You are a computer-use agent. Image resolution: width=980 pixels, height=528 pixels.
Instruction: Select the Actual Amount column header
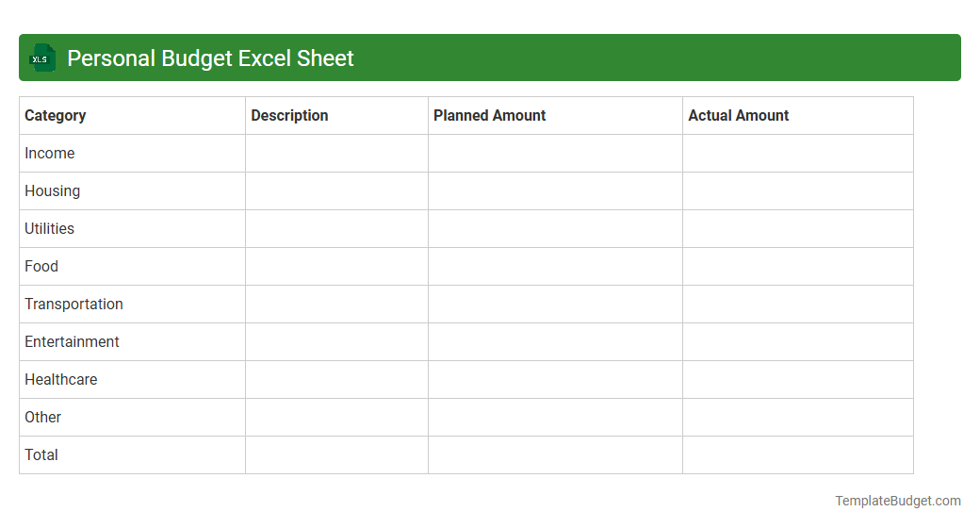point(798,116)
